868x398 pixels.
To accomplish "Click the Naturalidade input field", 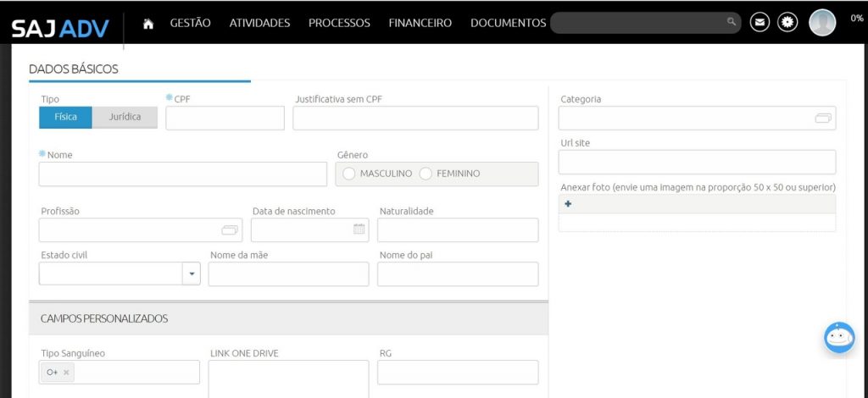I will tap(458, 230).
